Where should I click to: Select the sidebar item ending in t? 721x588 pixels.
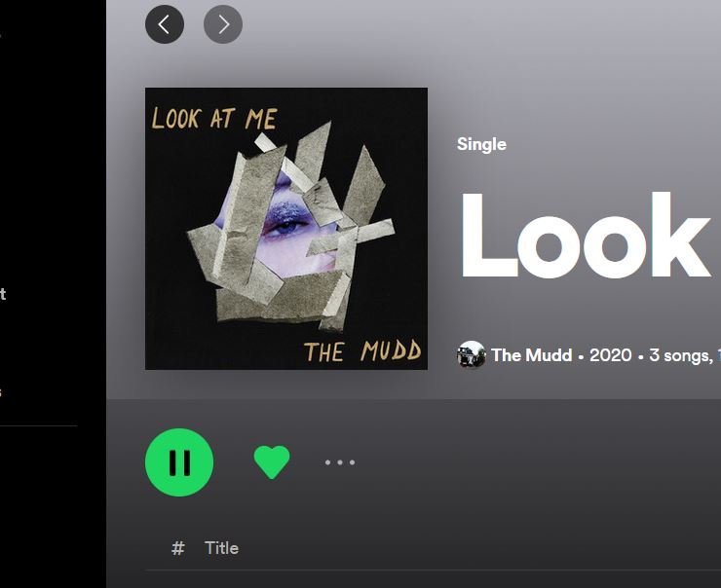(x=3, y=294)
